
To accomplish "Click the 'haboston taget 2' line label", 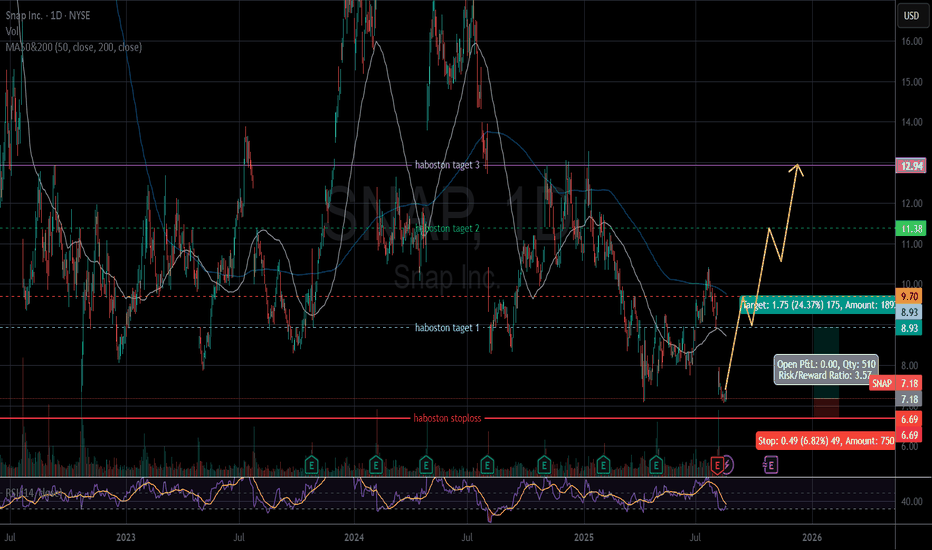I will coord(447,228).
